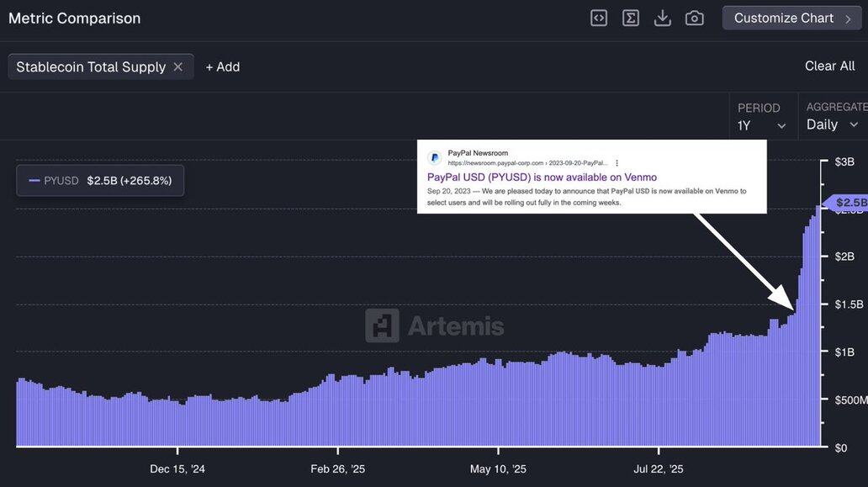Click the Artemis logo watermark
Image resolution: width=868 pixels, height=487 pixels.
[x=435, y=326]
